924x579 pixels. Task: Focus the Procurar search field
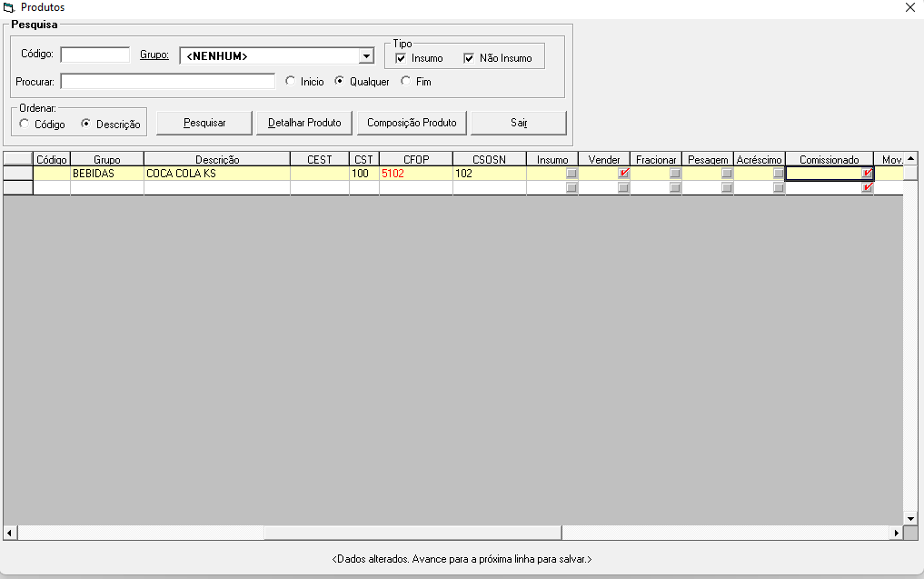pyautogui.click(x=168, y=82)
